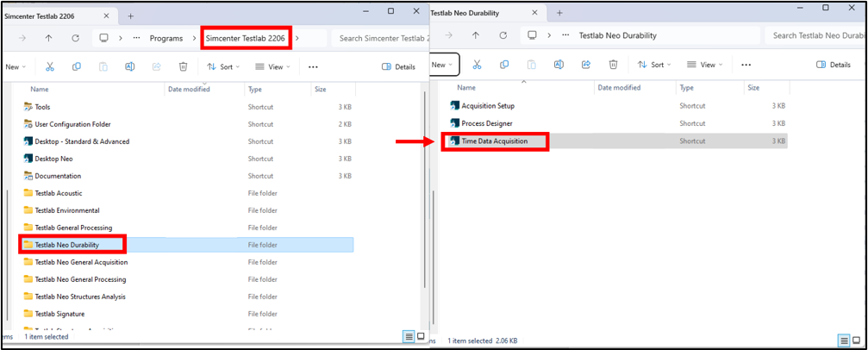The height and width of the screenshot is (350, 868).
Task: Click Cut icon in Simcenter Testlab 2206 window
Action: [x=49, y=66]
